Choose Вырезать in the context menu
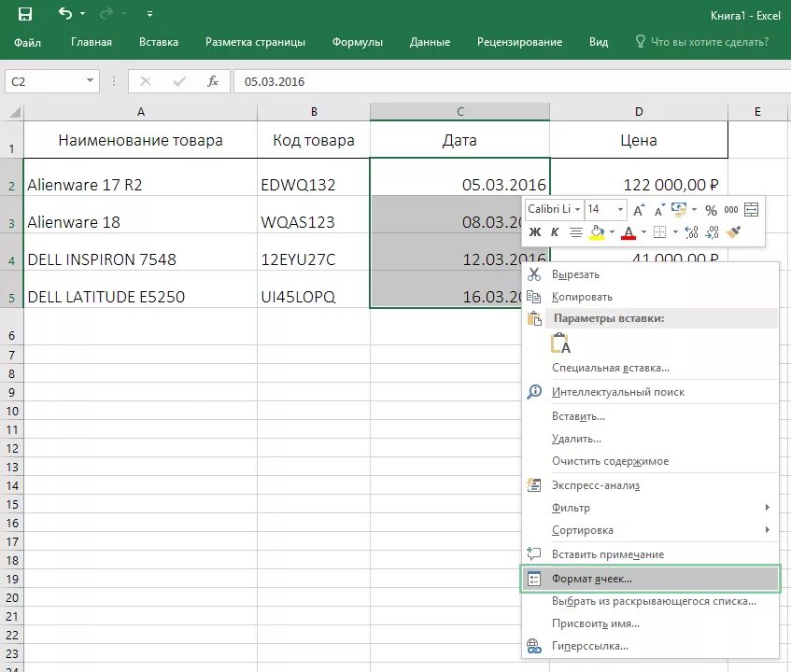Viewport: 791px width, 672px height. click(x=651, y=274)
